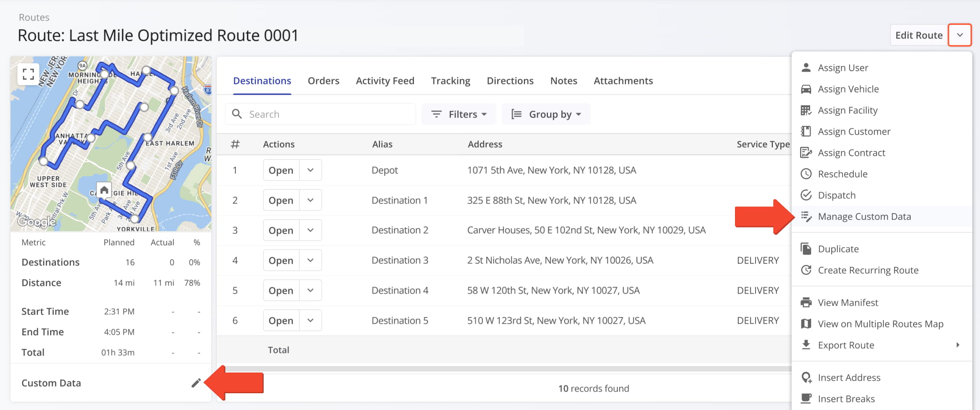The image size is (980, 410).
Task: Select Assign User menu item
Action: pyautogui.click(x=882, y=68)
